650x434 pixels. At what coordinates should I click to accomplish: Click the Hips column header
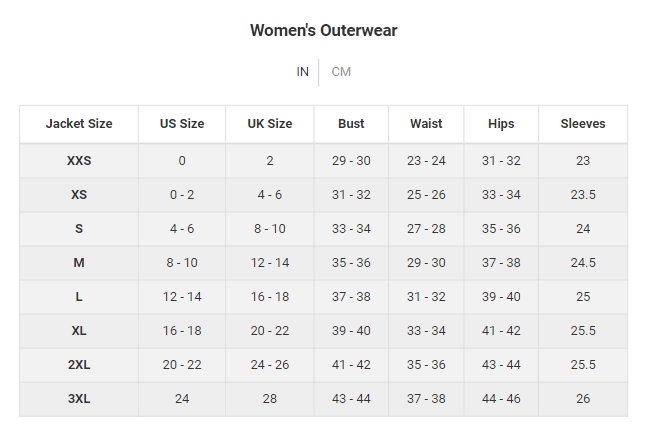click(501, 124)
